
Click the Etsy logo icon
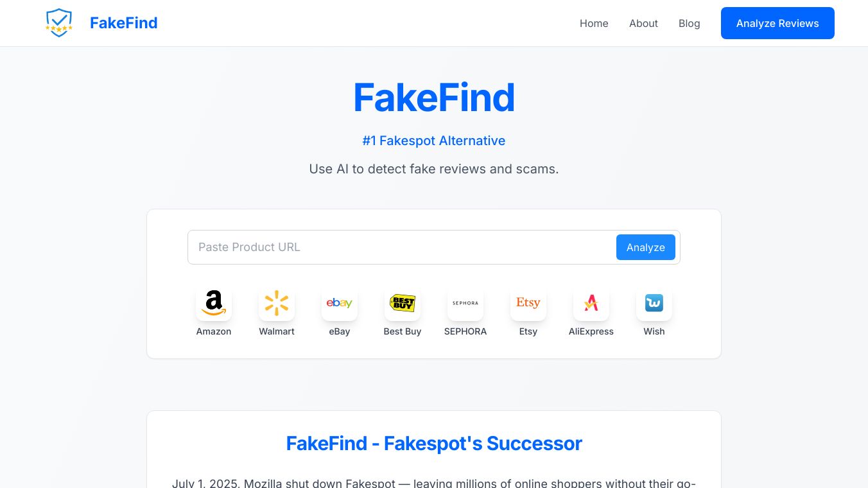(528, 303)
